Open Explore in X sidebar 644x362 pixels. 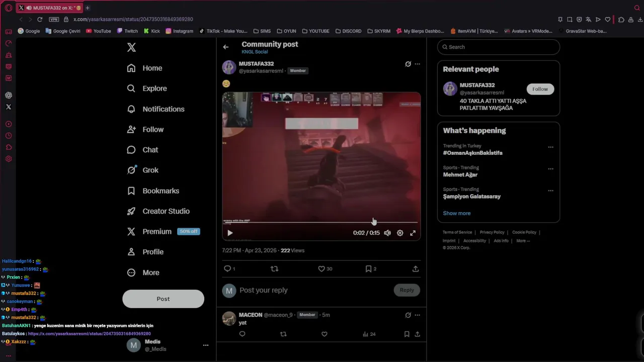(147, 88)
